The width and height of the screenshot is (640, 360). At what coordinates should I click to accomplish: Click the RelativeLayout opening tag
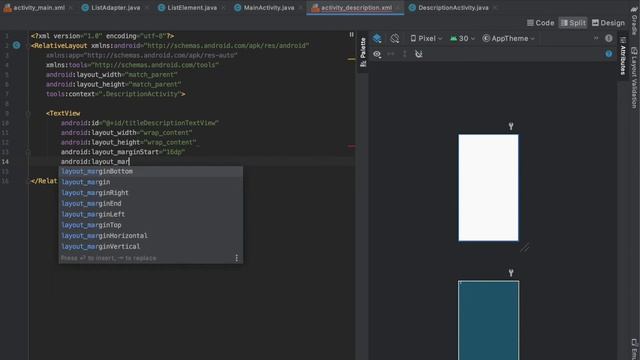pyautogui.click(x=59, y=46)
